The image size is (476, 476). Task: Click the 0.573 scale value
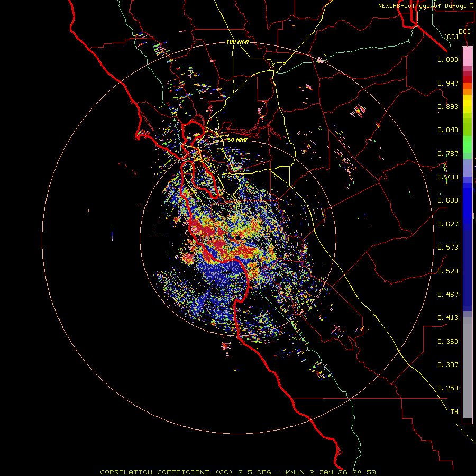[x=448, y=248]
